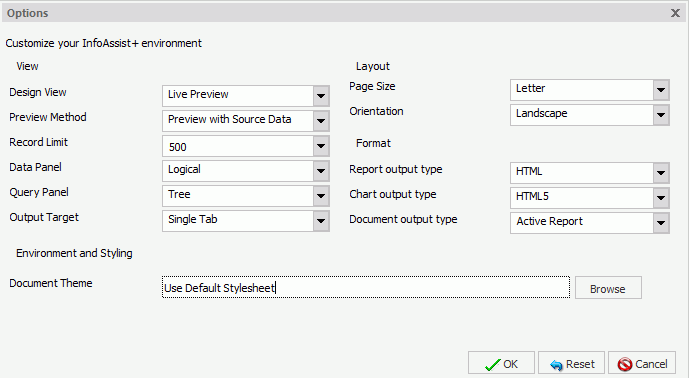This screenshot has width=689, height=378.
Task: Click the Output Target label
Action: coord(44,218)
